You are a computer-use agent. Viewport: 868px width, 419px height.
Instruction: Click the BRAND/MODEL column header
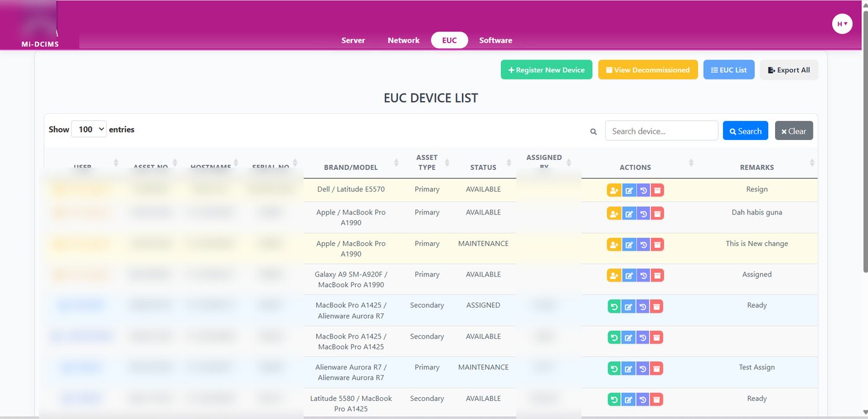(350, 167)
